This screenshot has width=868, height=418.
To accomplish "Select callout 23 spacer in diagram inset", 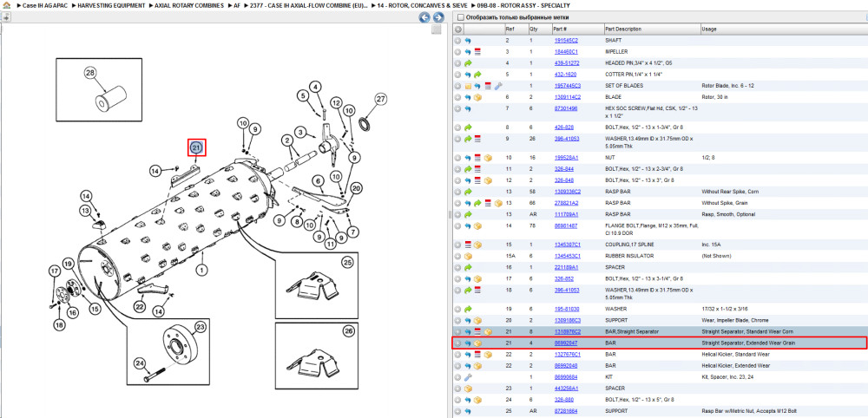I will (200, 327).
